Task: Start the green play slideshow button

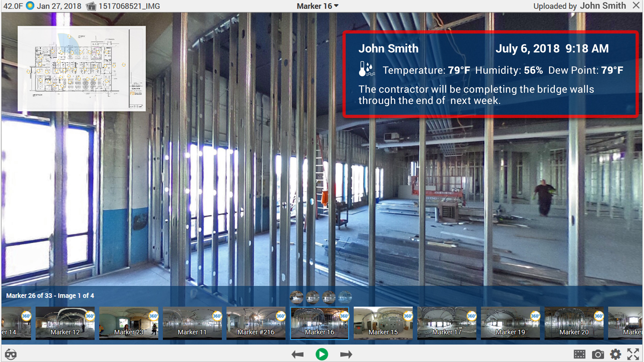Action: click(x=322, y=355)
